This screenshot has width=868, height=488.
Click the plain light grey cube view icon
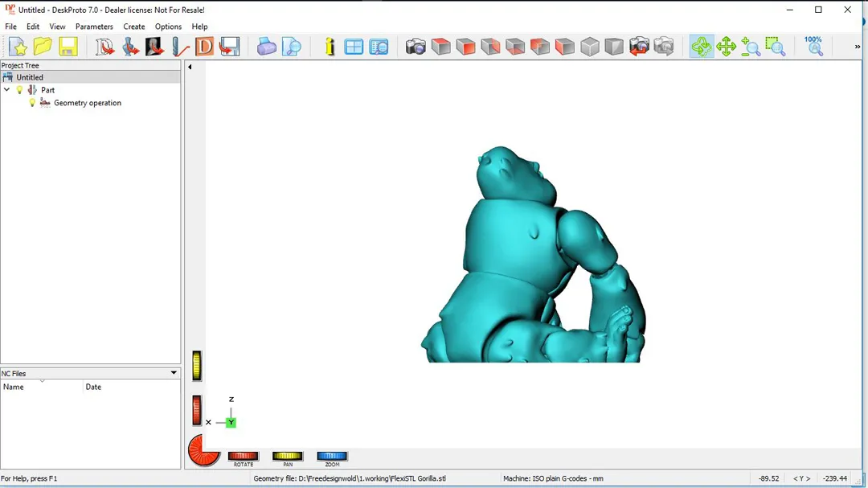click(590, 47)
